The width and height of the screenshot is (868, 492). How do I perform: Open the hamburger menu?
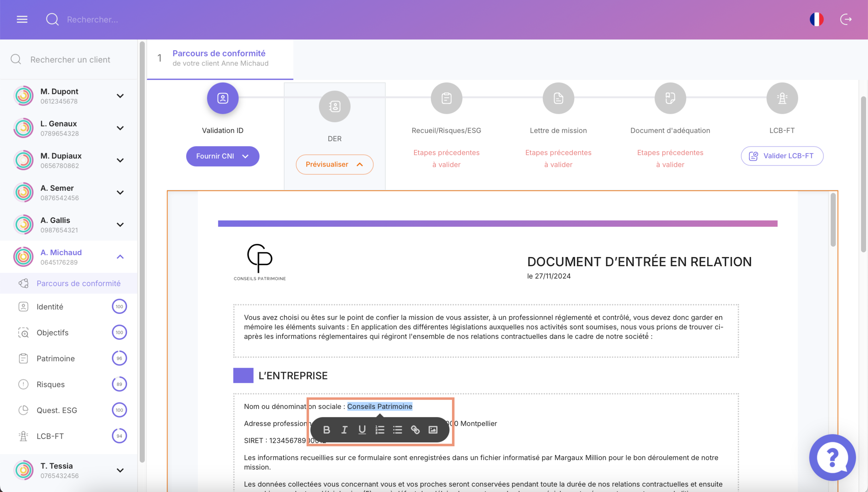click(x=21, y=19)
